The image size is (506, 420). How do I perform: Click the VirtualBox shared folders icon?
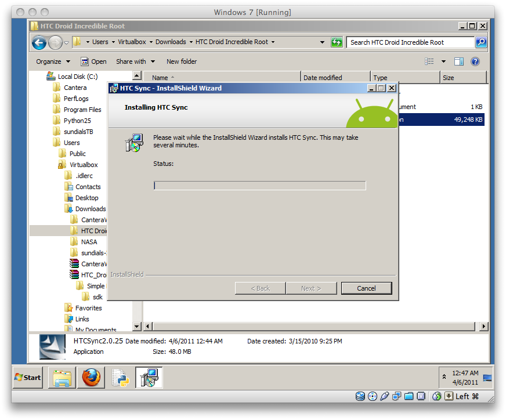pyautogui.click(x=409, y=396)
